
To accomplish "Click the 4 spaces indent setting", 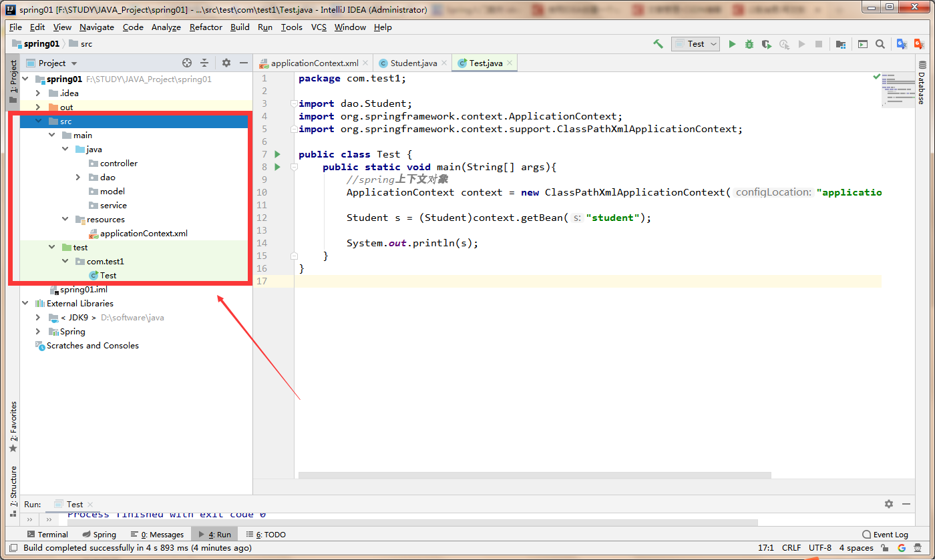I will [856, 548].
